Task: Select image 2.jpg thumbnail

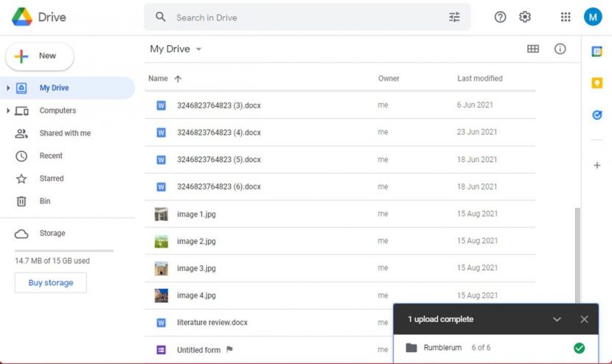Action: (x=161, y=241)
